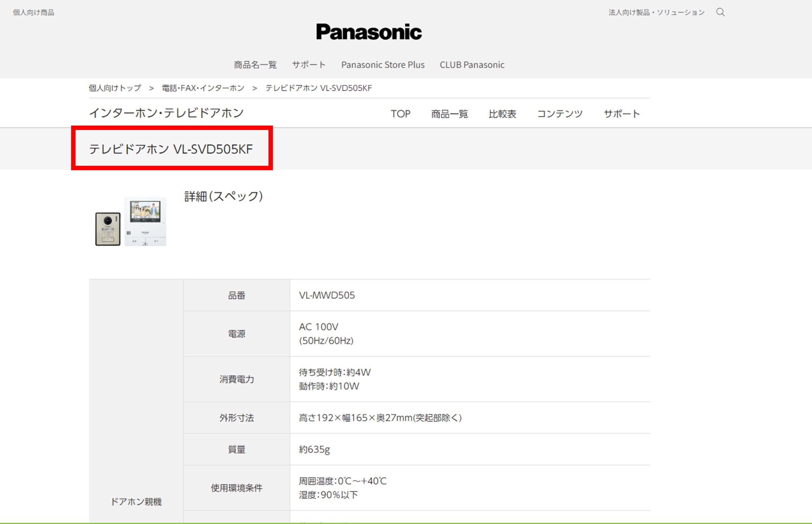Select 待ち受け時:約4W text
This screenshot has height=524, width=812.
(x=335, y=372)
